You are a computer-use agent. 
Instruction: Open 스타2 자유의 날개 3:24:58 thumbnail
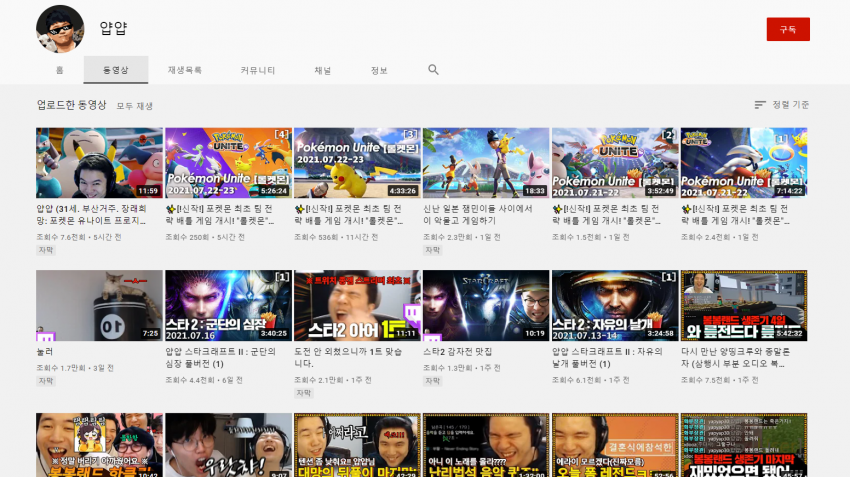click(x=615, y=306)
